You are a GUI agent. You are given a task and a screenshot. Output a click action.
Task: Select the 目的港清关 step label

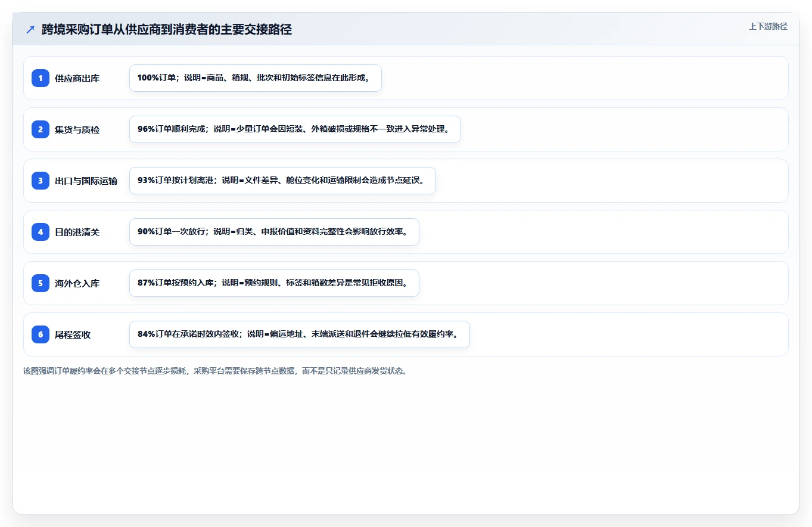pyautogui.click(x=77, y=232)
